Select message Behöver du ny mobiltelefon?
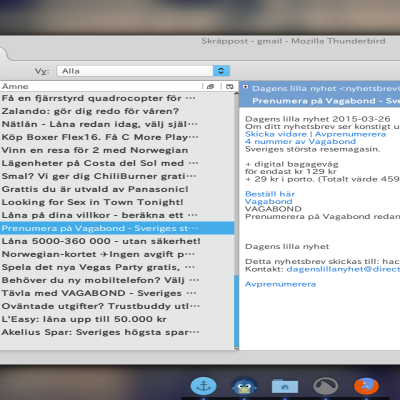Screen dimensions: 400x400 (117, 280)
